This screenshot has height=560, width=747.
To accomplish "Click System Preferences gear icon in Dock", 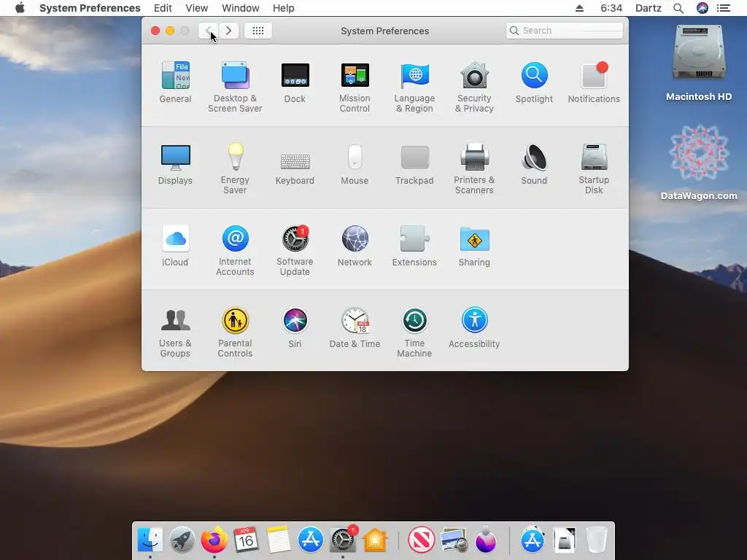I will 343,540.
